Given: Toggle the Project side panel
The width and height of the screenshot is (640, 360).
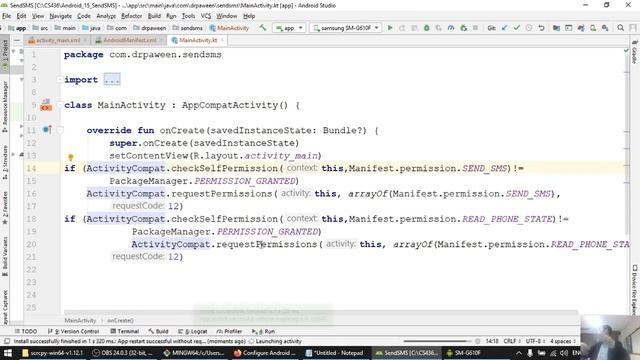Looking at the screenshot, I should [5, 54].
